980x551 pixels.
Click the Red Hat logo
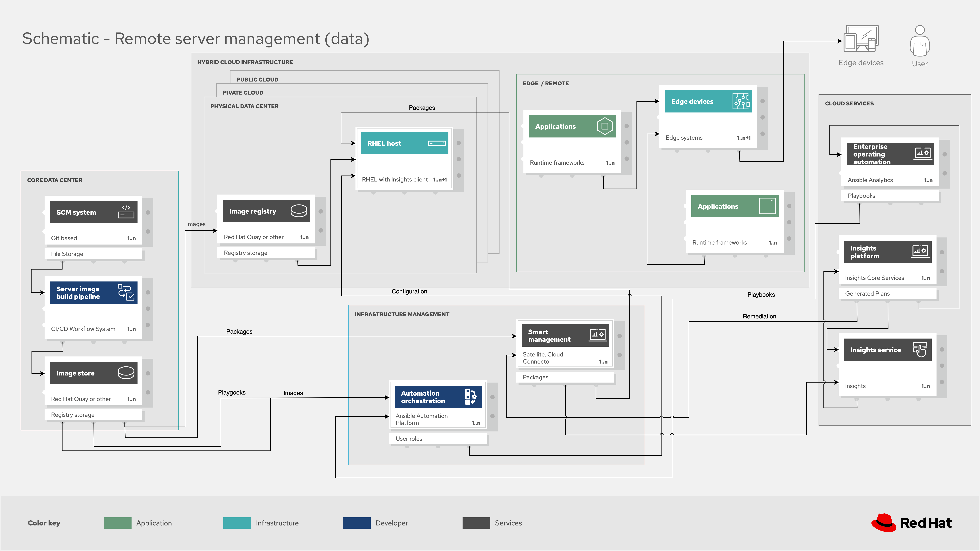pos(912,523)
